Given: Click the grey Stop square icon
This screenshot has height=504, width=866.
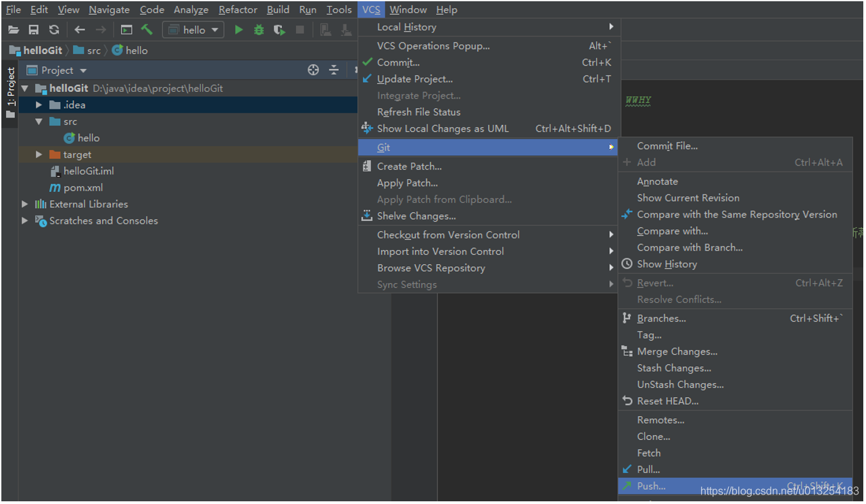Looking at the screenshot, I should (x=300, y=30).
